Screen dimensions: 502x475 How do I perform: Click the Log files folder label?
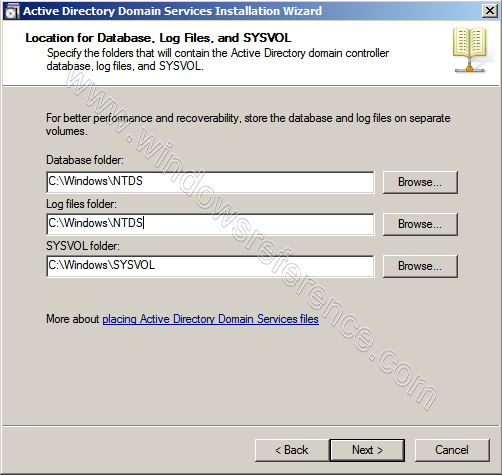81,204
